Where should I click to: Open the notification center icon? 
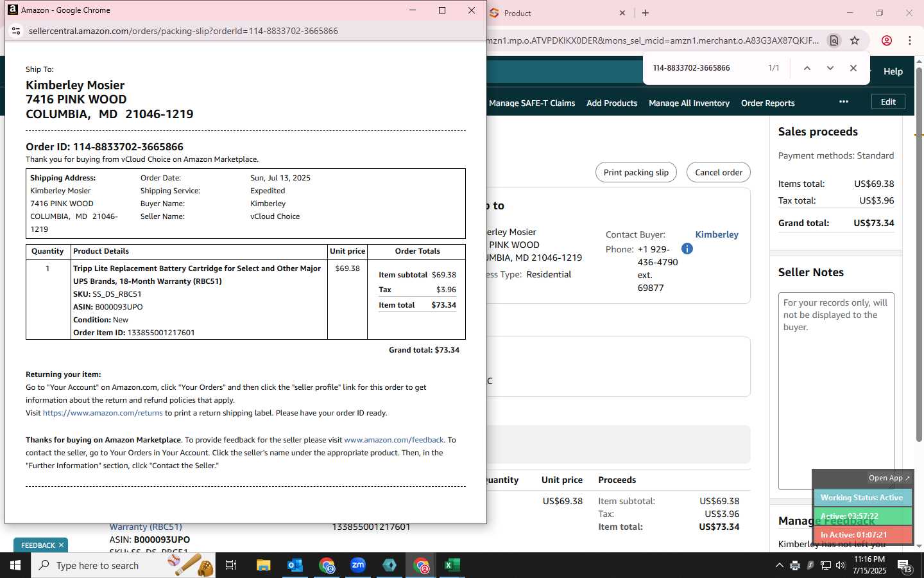(905, 566)
